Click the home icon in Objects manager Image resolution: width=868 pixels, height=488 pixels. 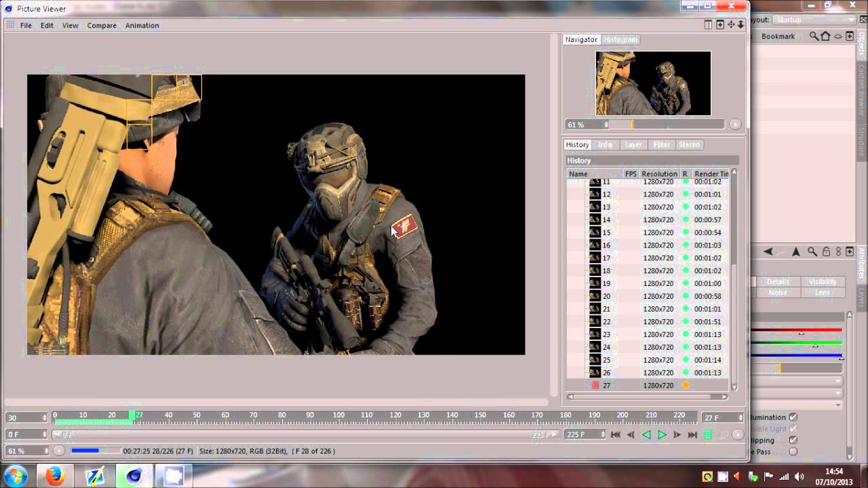(x=825, y=36)
